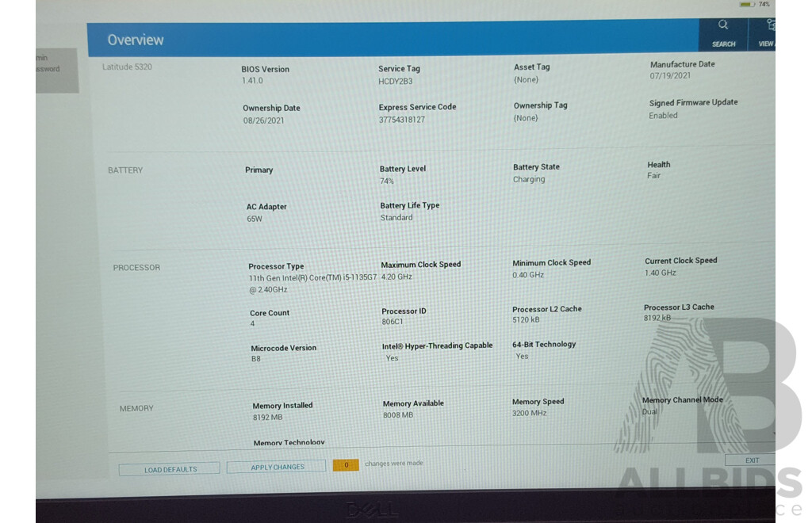Select Asset Tag value (None)

click(527, 80)
